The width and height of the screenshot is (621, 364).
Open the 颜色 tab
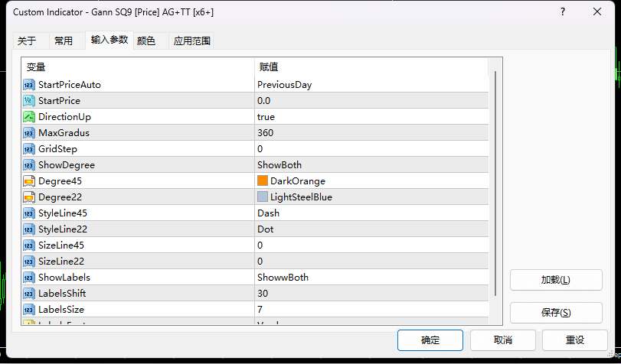tap(151, 41)
